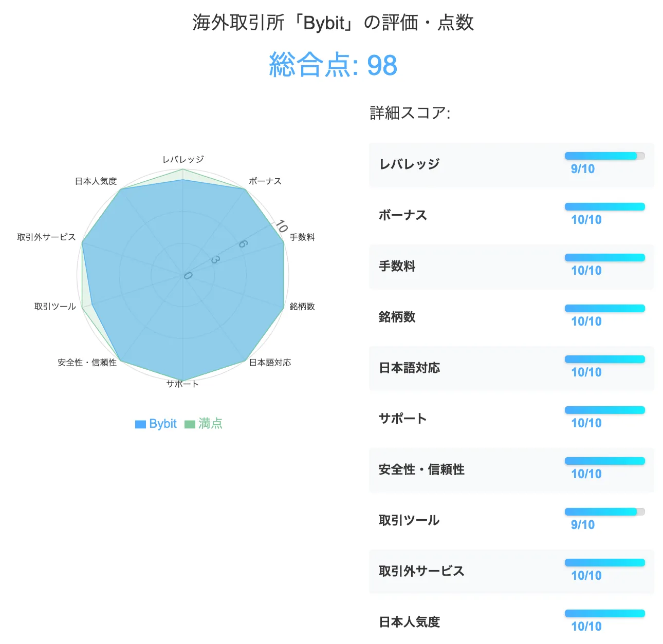Click the 10/10 score value for 安全性・信頼性
Viewport: 663px width, 644px height.
[x=586, y=474]
